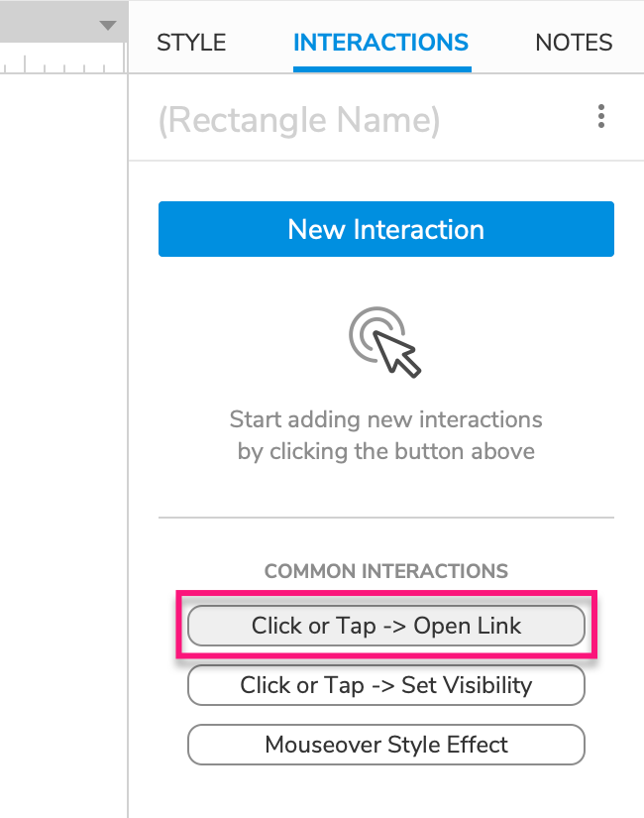Click the separator line above COMMON INTERACTIONS
The height and width of the screenshot is (818, 644).
coord(386,517)
